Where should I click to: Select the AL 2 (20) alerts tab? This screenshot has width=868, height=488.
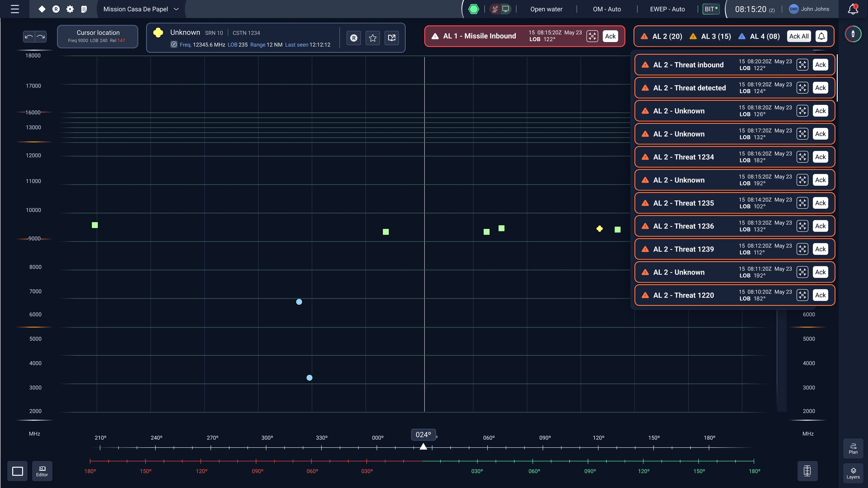point(661,36)
